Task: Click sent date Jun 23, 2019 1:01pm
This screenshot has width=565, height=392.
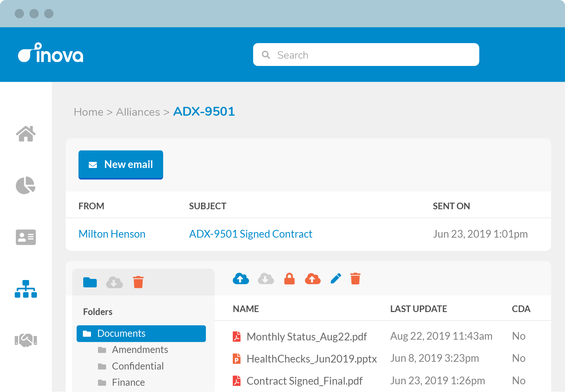Action: pos(480,234)
